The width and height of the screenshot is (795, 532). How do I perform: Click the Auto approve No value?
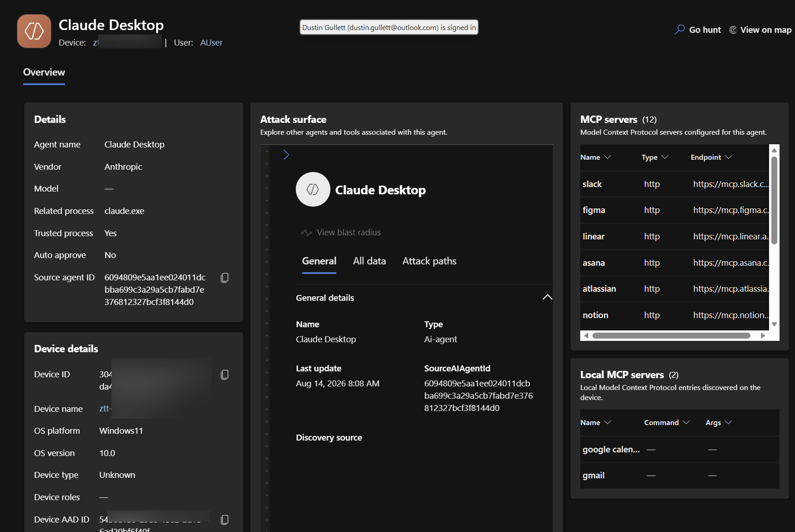coord(110,255)
